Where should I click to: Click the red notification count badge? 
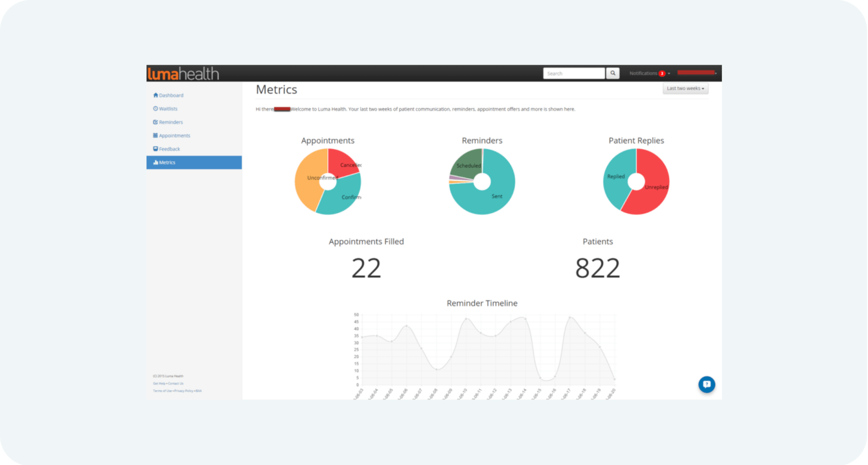[x=662, y=73]
